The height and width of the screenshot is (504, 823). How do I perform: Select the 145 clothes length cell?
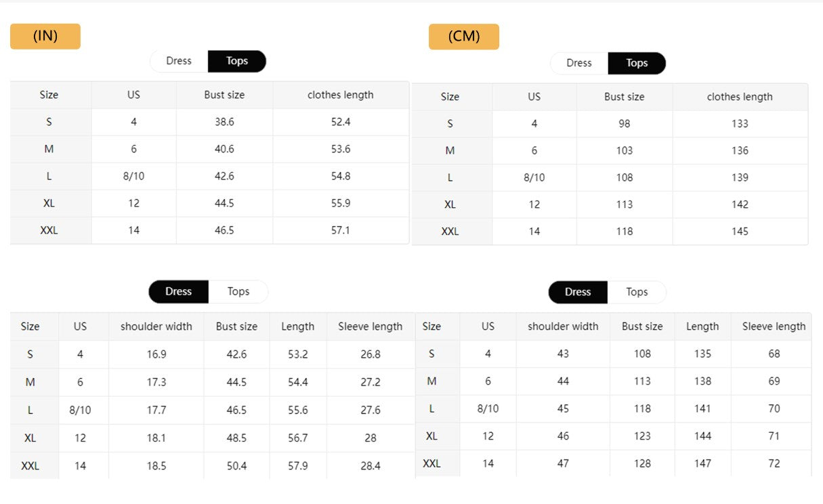(740, 231)
